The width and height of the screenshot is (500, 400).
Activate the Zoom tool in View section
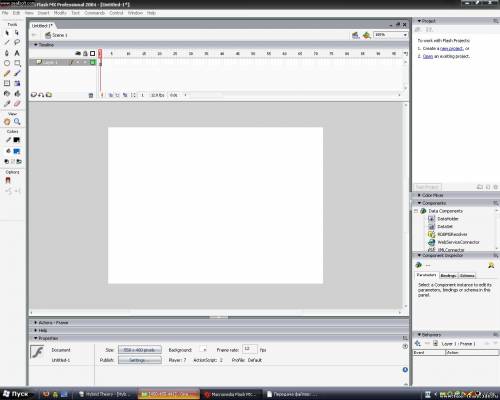[17, 122]
